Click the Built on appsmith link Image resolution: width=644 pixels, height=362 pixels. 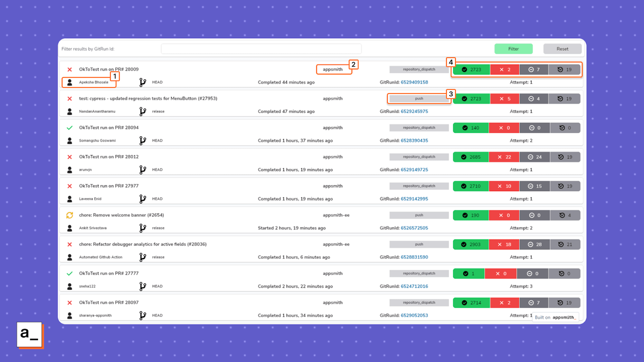tap(555, 317)
